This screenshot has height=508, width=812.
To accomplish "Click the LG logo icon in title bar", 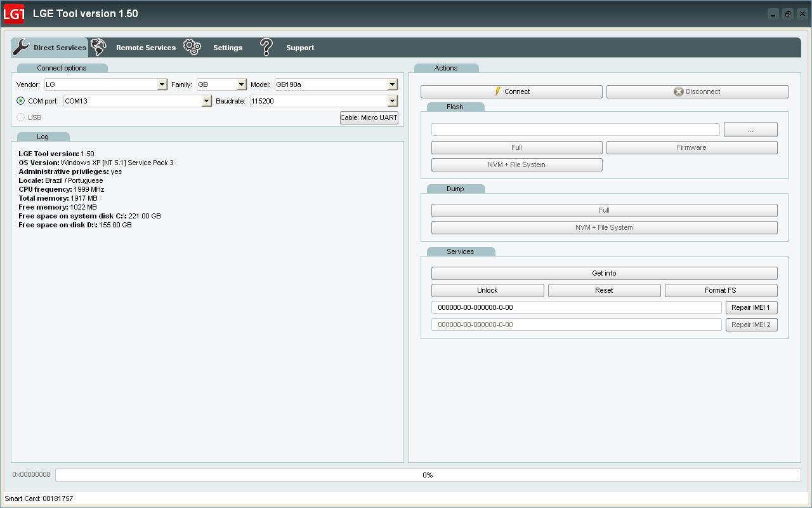I will (x=14, y=13).
